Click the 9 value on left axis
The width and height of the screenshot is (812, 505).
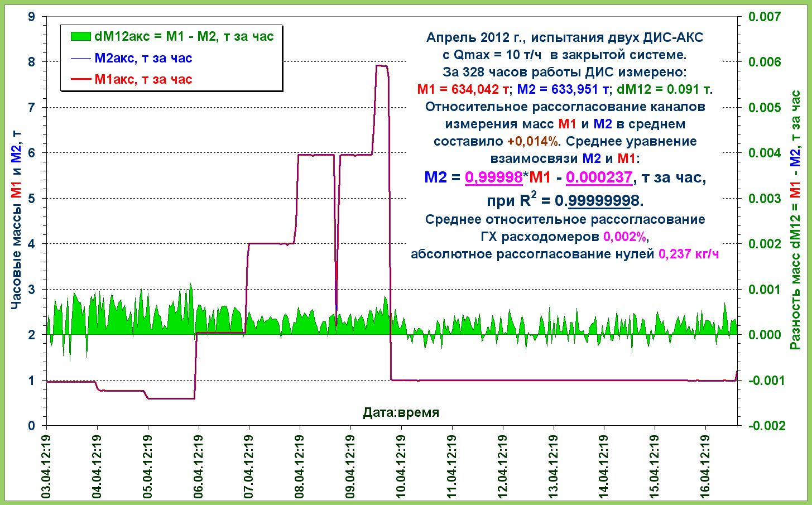pos(31,17)
